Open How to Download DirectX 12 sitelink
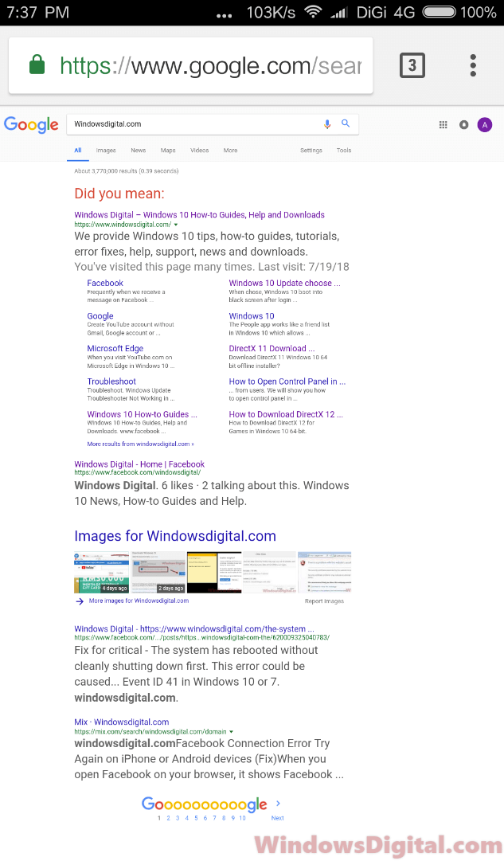The width and height of the screenshot is (504, 861). [286, 414]
